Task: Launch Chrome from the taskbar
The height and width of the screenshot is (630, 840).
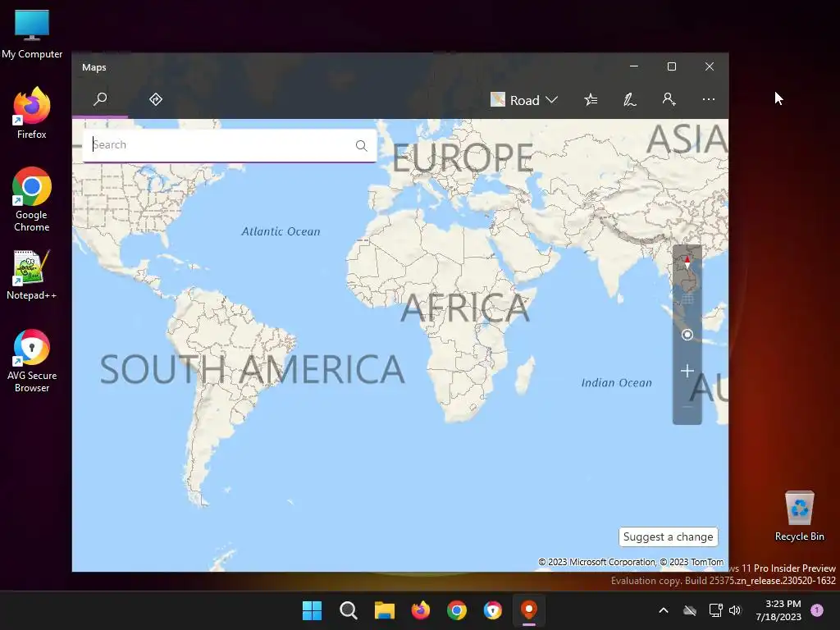Action: (x=456, y=610)
